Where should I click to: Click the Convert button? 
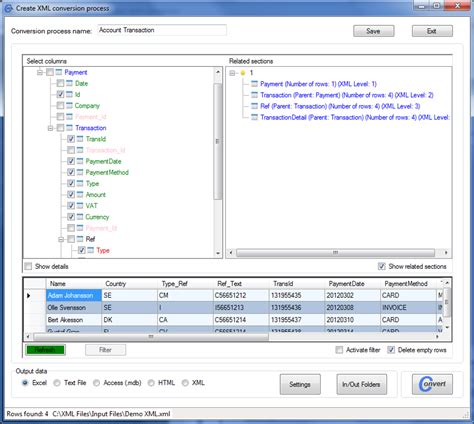pyautogui.click(x=432, y=384)
